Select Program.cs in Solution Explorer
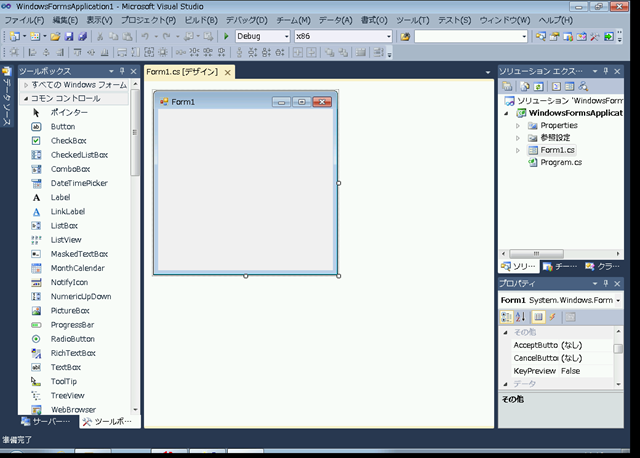This screenshot has width=640, height=458. 560,161
